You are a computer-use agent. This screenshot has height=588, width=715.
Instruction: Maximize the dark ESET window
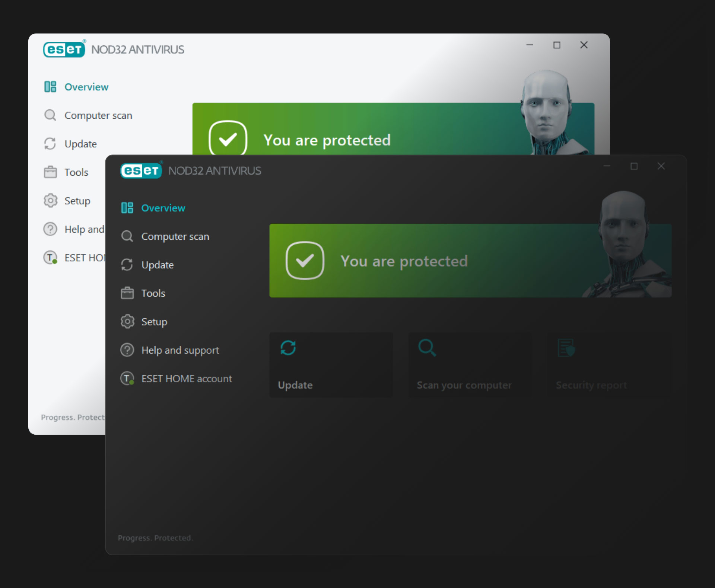pyautogui.click(x=634, y=166)
